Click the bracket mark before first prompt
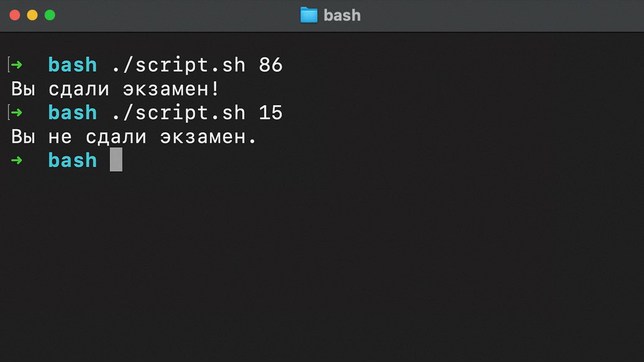This screenshot has height=362, width=644. pos(8,65)
